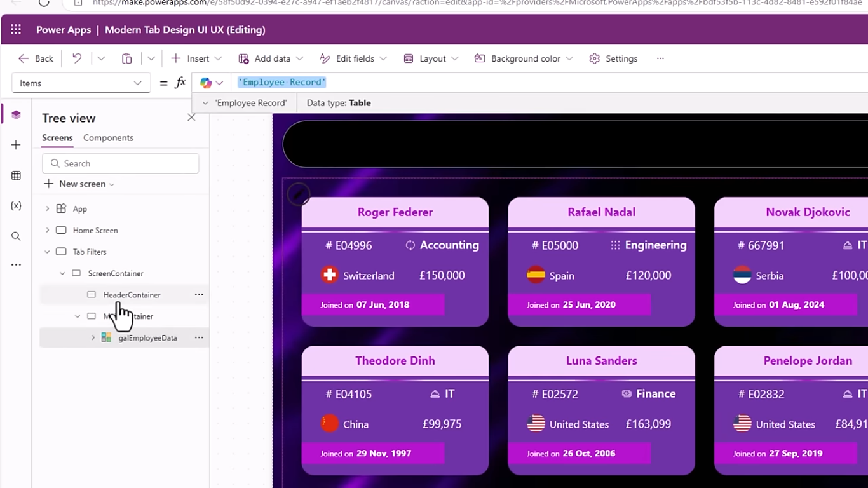Open the Variables icon in left rail
This screenshot has width=868, height=488.
click(x=16, y=206)
